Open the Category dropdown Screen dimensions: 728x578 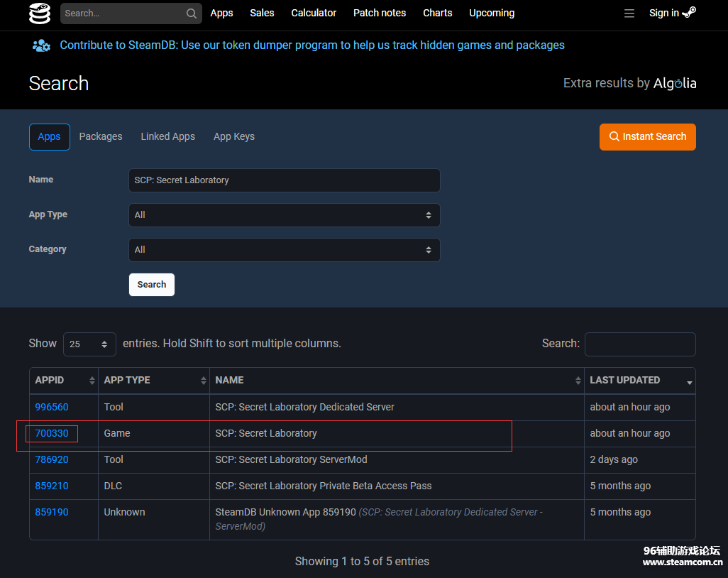284,250
